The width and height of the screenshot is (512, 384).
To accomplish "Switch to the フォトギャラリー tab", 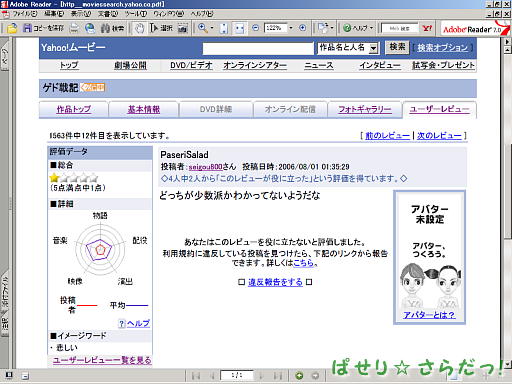I will [x=365, y=109].
